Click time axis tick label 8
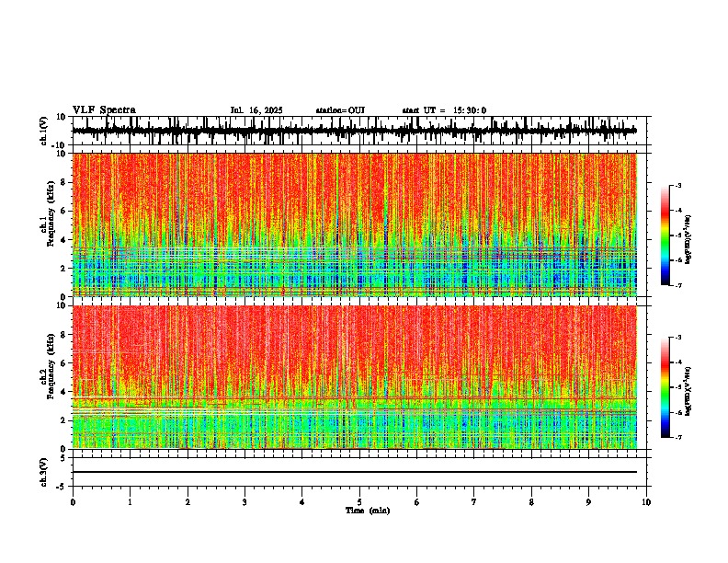This screenshot has height=563, width=728. pyautogui.click(x=531, y=502)
